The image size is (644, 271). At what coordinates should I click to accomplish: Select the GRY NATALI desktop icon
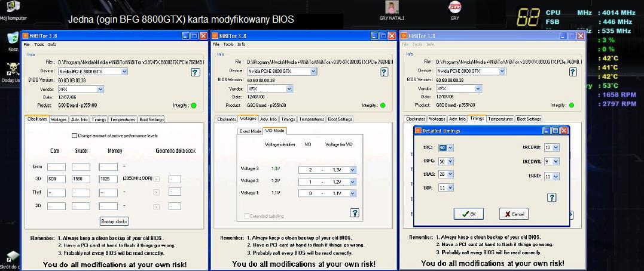392,10
